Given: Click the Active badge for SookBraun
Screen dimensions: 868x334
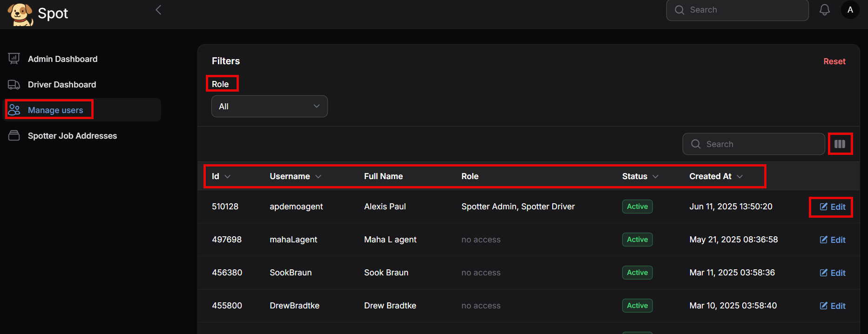Looking at the screenshot, I should coord(637,273).
